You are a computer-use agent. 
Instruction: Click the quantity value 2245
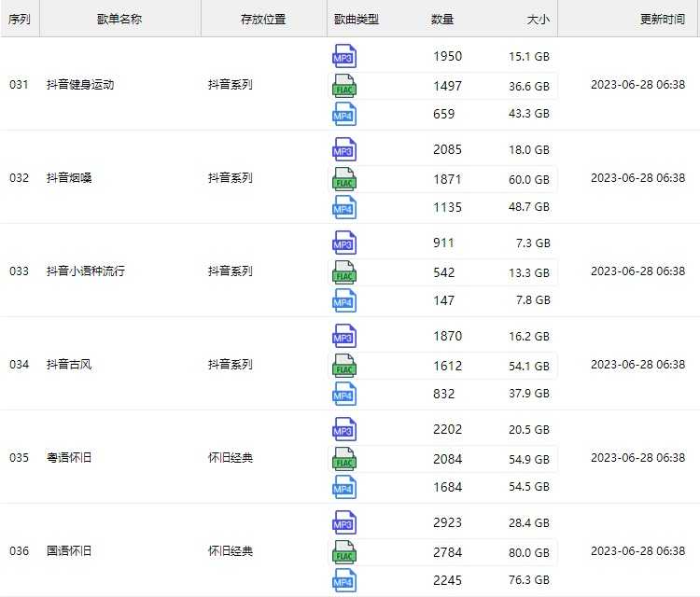(x=448, y=580)
